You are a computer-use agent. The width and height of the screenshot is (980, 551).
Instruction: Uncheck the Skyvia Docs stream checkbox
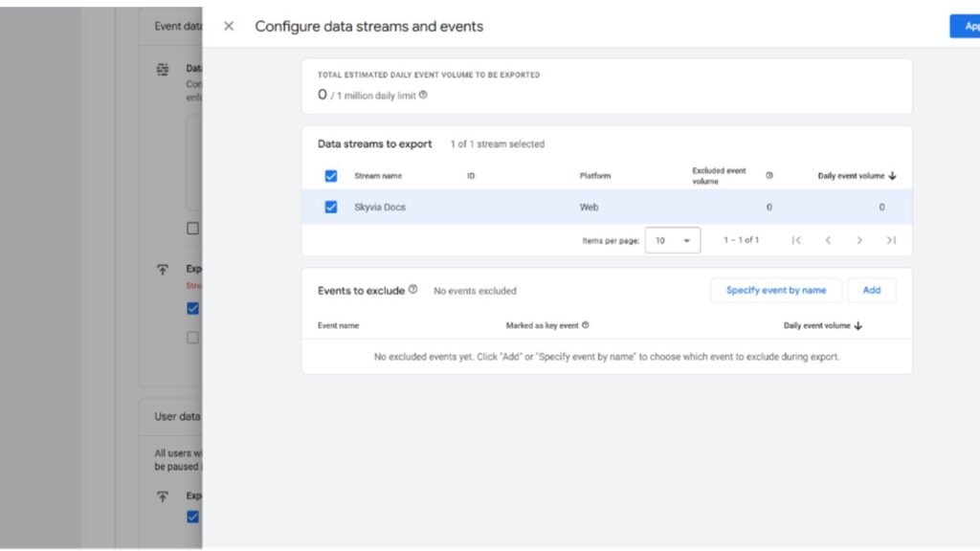pyautogui.click(x=330, y=207)
